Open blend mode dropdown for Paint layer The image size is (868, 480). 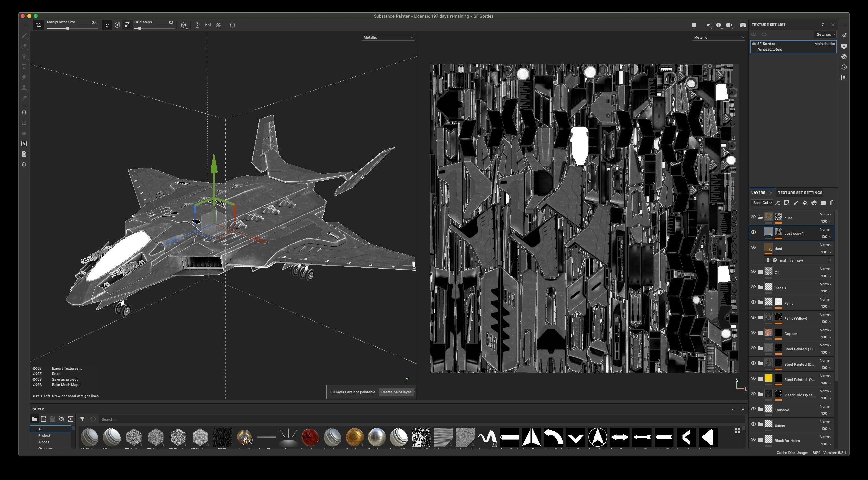[x=825, y=299]
